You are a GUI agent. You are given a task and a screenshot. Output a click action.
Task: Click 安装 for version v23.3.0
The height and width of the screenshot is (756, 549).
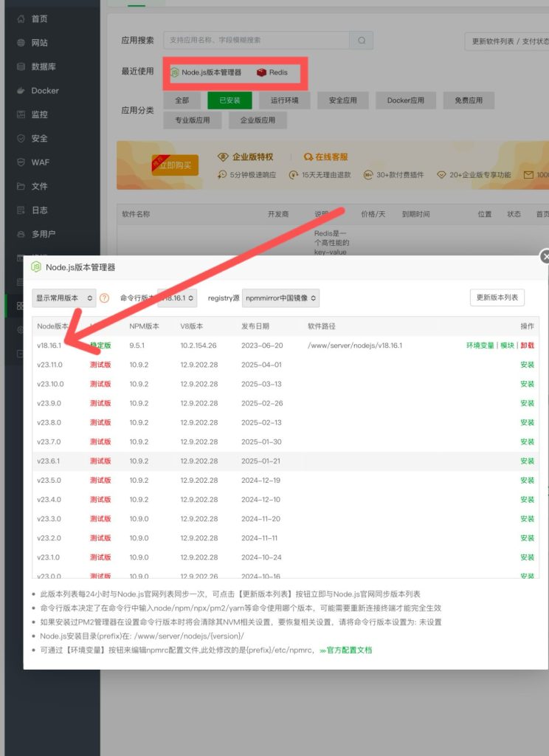tap(528, 519)
